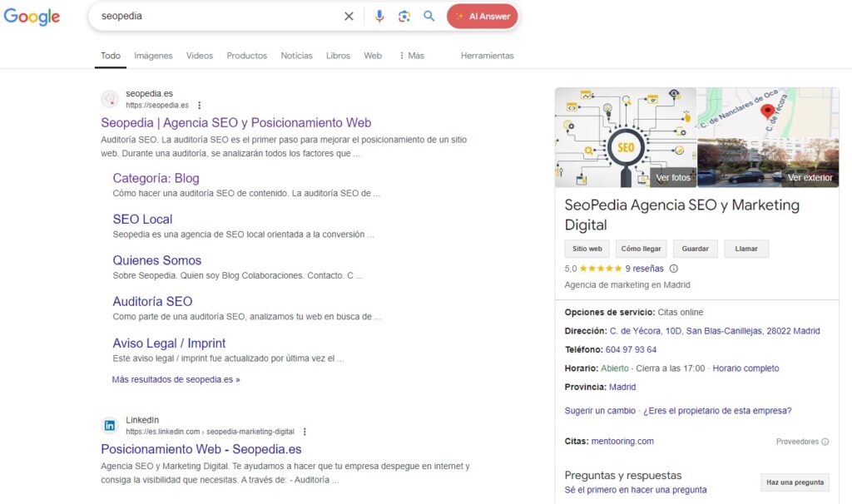
Task: Open the Categoría: Blog sitelink
Action: click(156, 178)
